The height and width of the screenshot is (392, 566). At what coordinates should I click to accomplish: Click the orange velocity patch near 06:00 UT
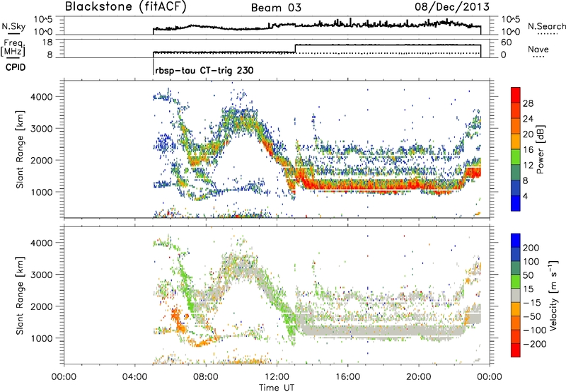(x=178, y=321)
